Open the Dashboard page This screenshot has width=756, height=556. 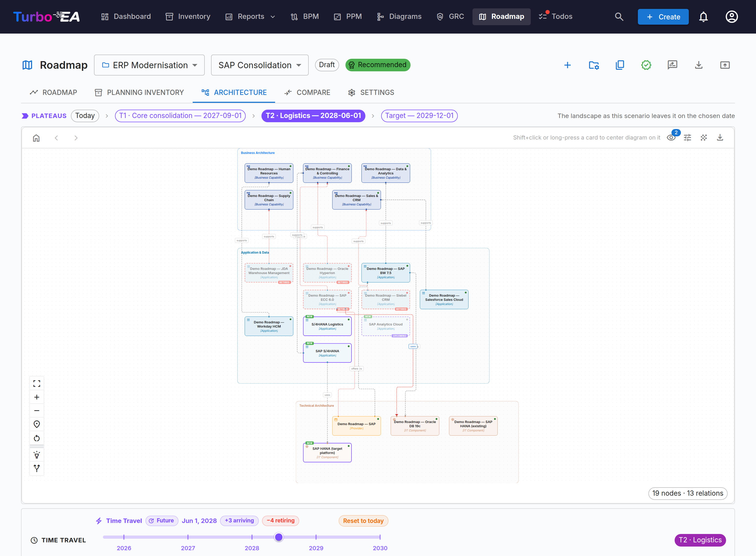pos(126,17)
